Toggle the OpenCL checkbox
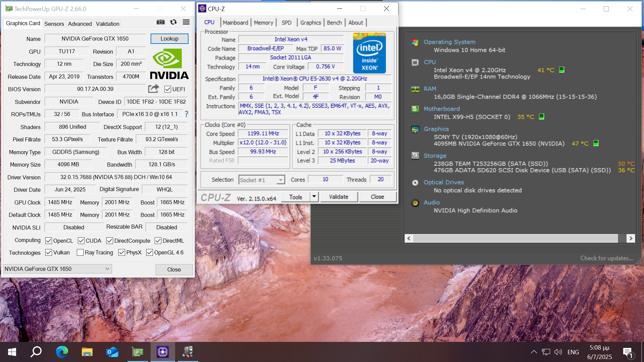Screen dimensions: 644x362 (x=49, y=241)
